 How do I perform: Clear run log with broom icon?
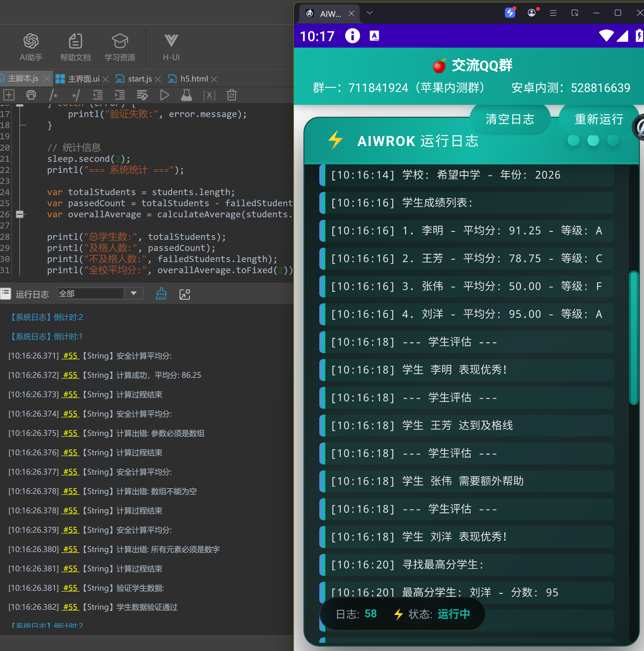click(161, 294)
